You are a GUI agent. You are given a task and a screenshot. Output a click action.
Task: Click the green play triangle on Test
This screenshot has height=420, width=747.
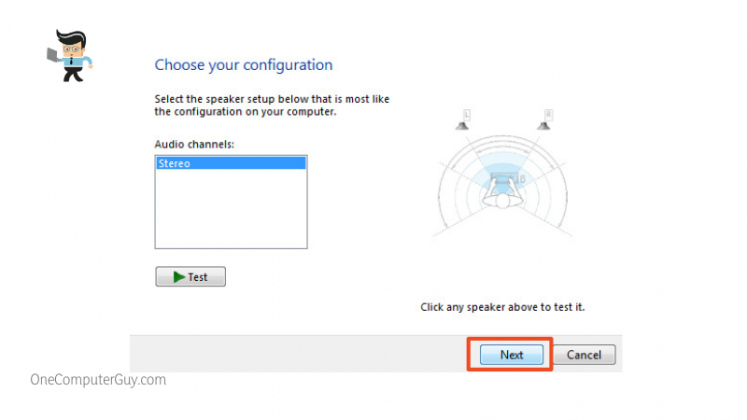pyautogui.click(x=179, y=277)
